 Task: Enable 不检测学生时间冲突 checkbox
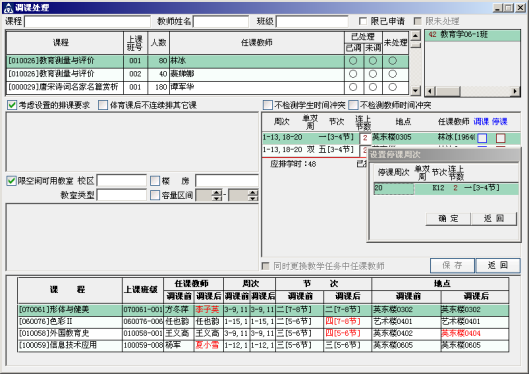(268, 105)
